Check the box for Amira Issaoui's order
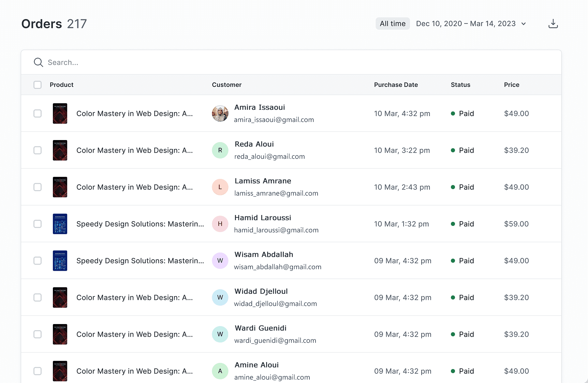This screenshot has height=383, width=588. (x=38, y=113)
